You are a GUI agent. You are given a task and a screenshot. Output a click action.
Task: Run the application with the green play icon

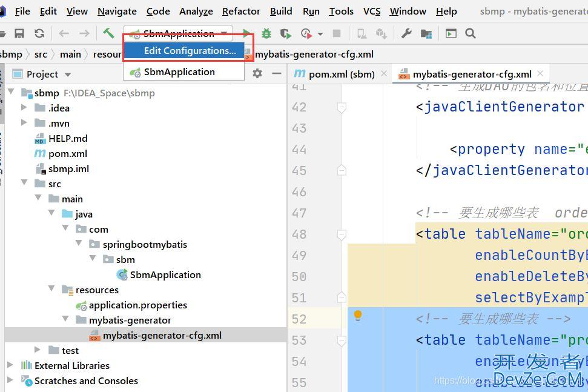click(x=246, y=33)
